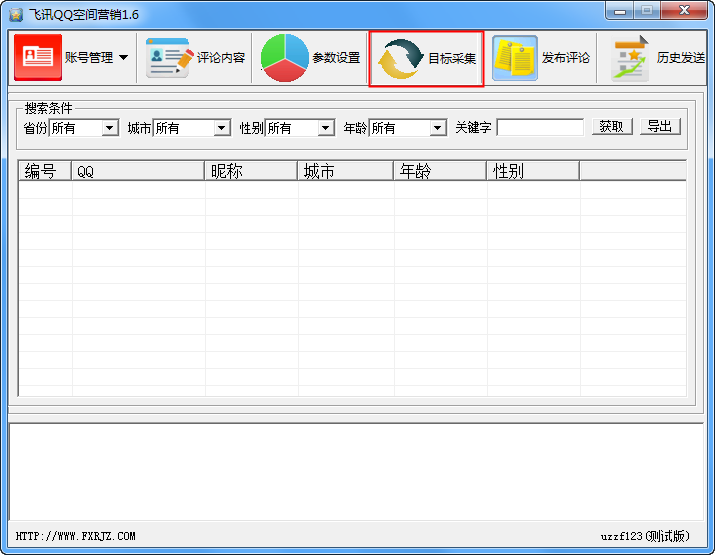Click the uzzf123 (测试版) status text

pyautogui.click(x=645, y=536)
